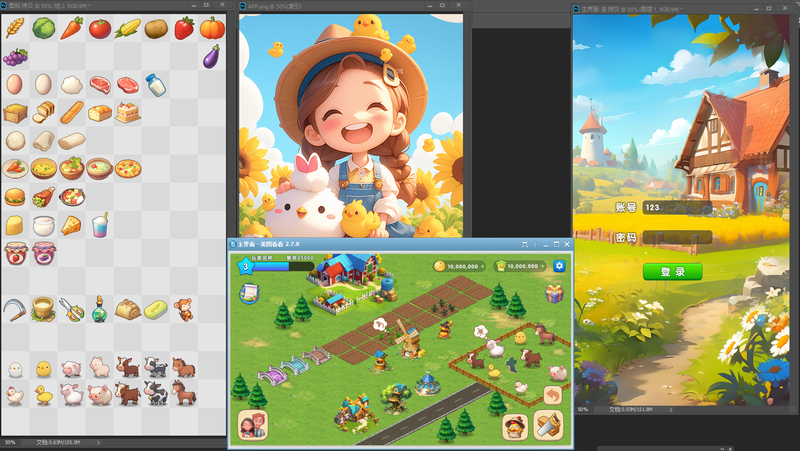Click plus beside gold coin 10,000,000 counter

coord(482,266)
